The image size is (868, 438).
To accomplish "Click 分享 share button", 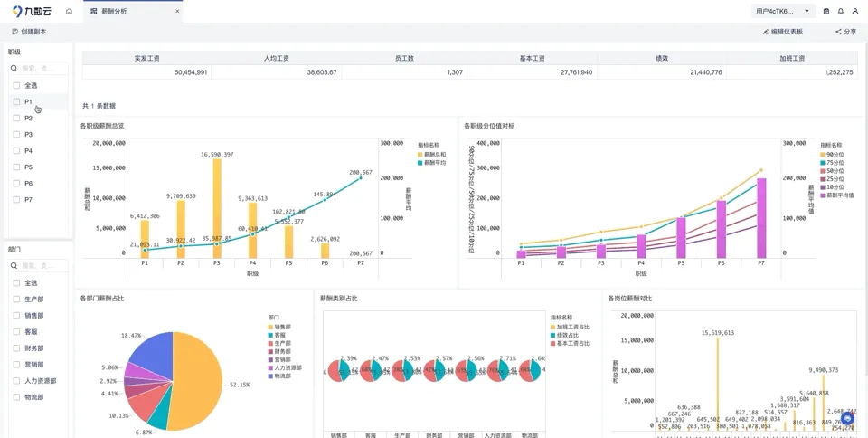I will pyautogui.click(x=846, y=32).
